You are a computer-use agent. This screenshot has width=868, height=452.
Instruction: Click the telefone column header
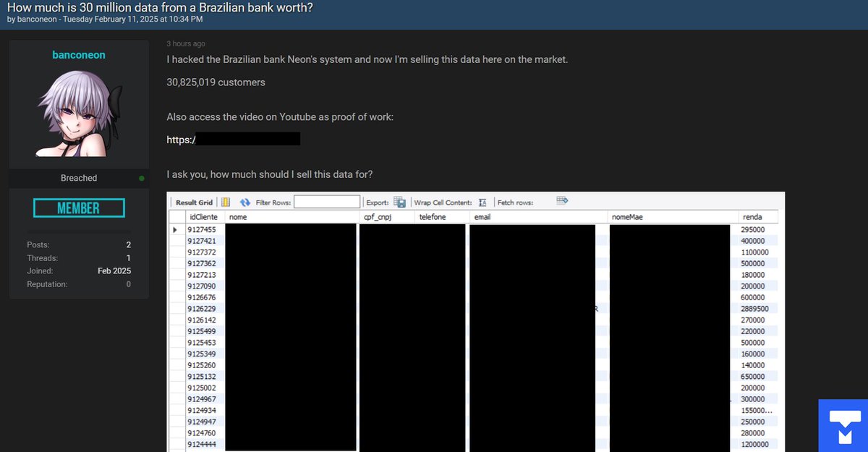click(x=442, y=217)
